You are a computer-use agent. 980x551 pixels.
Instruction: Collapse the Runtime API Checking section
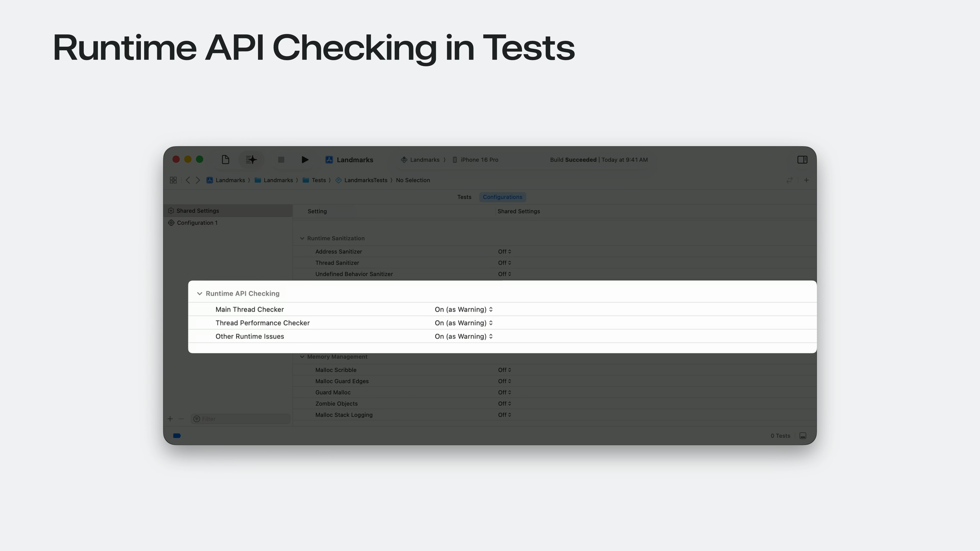tap(199, 294)
